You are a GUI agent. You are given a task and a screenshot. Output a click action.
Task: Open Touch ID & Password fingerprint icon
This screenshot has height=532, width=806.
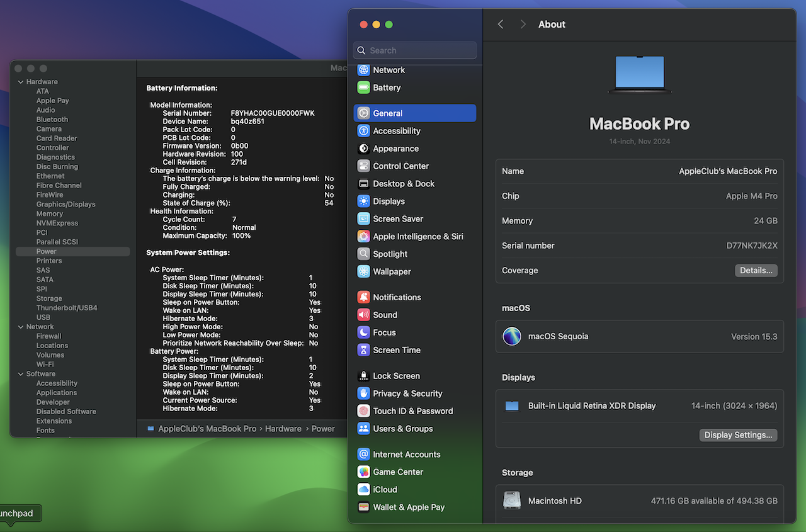(363, 411)
